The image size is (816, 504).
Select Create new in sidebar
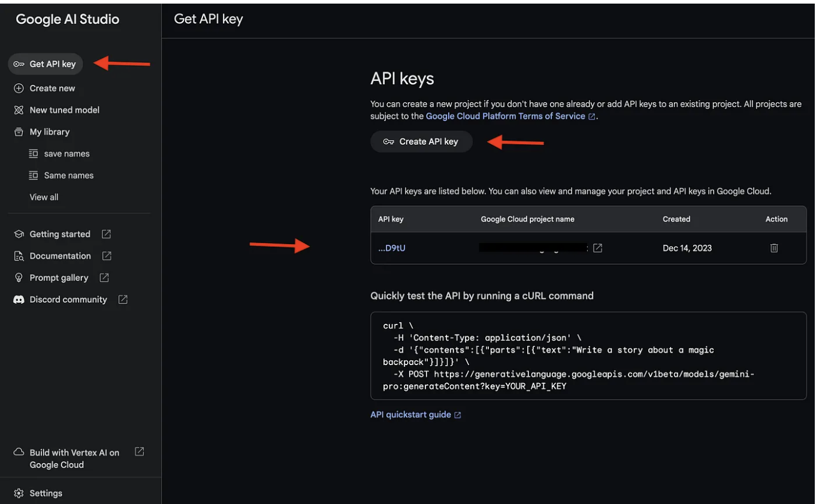[52, 88]
